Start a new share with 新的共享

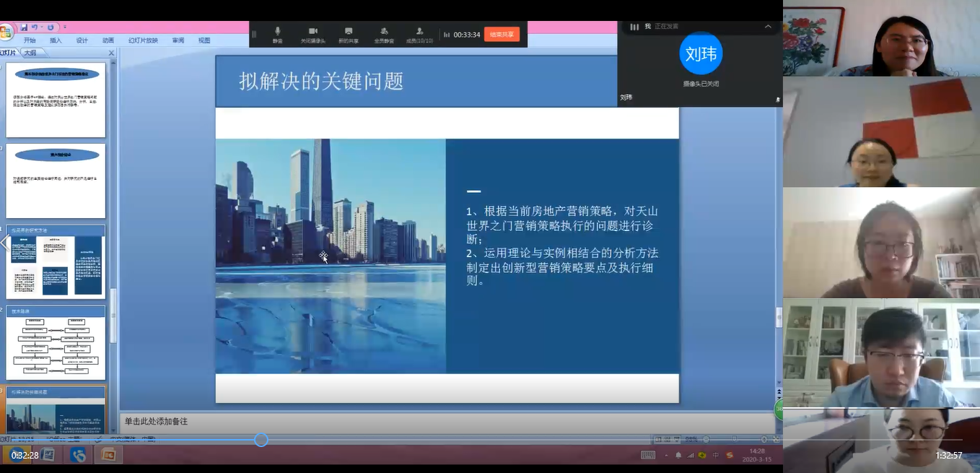point(349,33)
